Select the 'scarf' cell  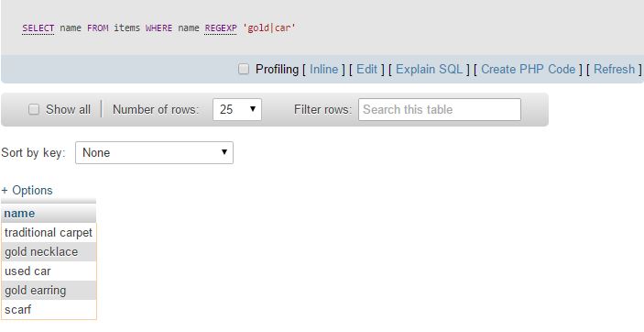click(49, 309)
